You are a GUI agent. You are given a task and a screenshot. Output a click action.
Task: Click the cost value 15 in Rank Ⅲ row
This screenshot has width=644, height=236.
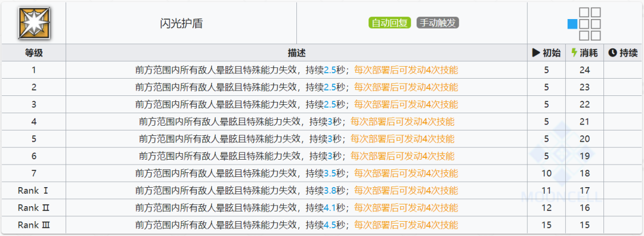tap(584, 225)
